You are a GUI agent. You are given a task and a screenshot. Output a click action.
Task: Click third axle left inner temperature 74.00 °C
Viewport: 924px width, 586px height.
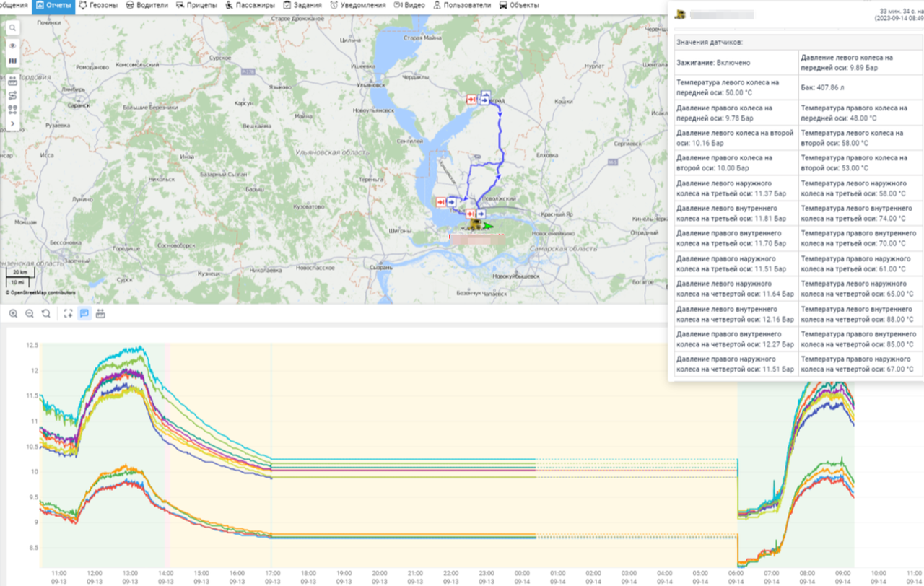tap(859, 213)
